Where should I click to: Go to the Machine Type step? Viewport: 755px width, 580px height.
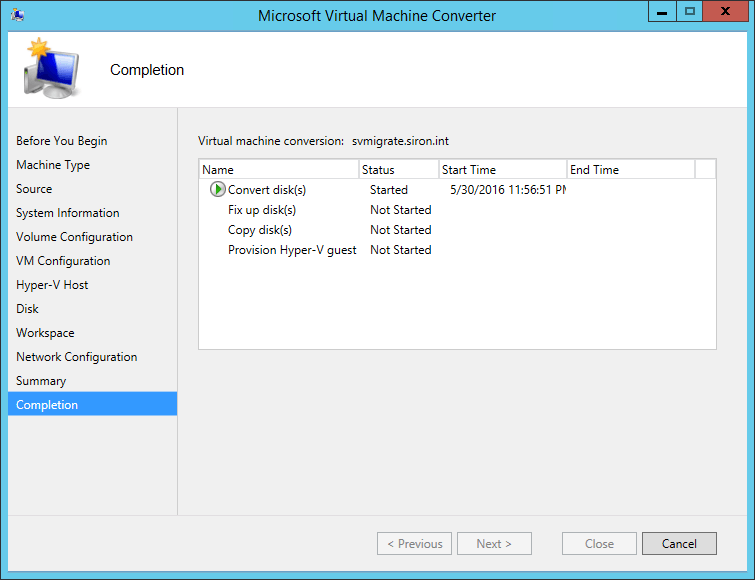tap(53, 165)
